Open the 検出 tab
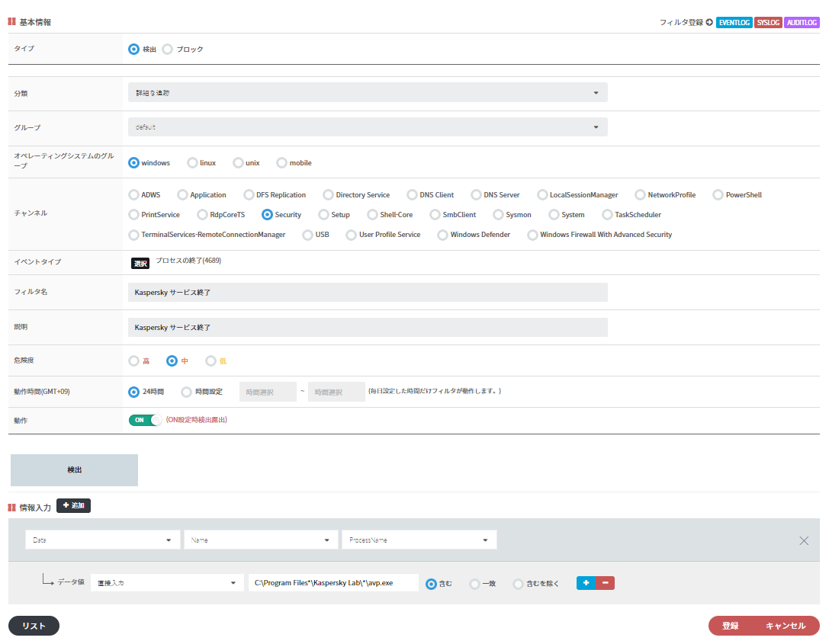 point(74,470)
